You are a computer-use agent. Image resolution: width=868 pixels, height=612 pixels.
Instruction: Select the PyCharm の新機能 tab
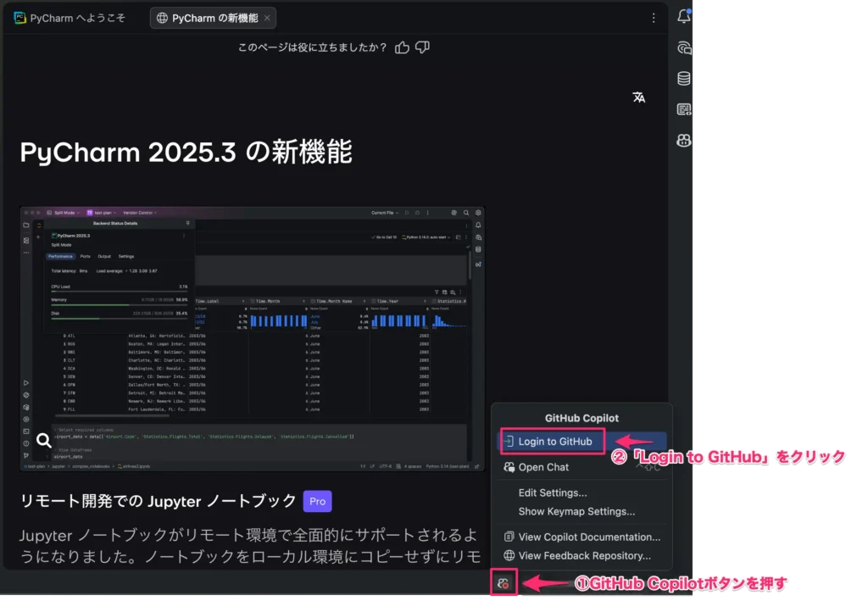pyautogui.click(x=206, y=18)
